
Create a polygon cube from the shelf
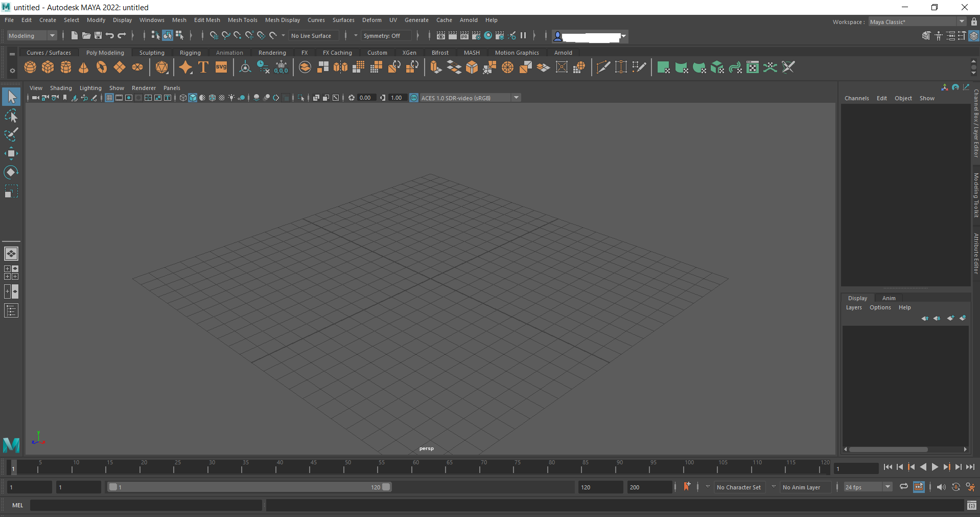click(x=48, y=67)
